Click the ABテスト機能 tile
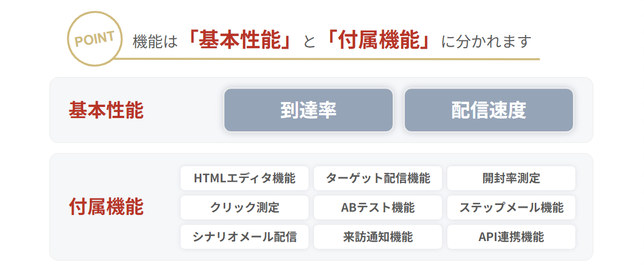 (x=378, y=207)
